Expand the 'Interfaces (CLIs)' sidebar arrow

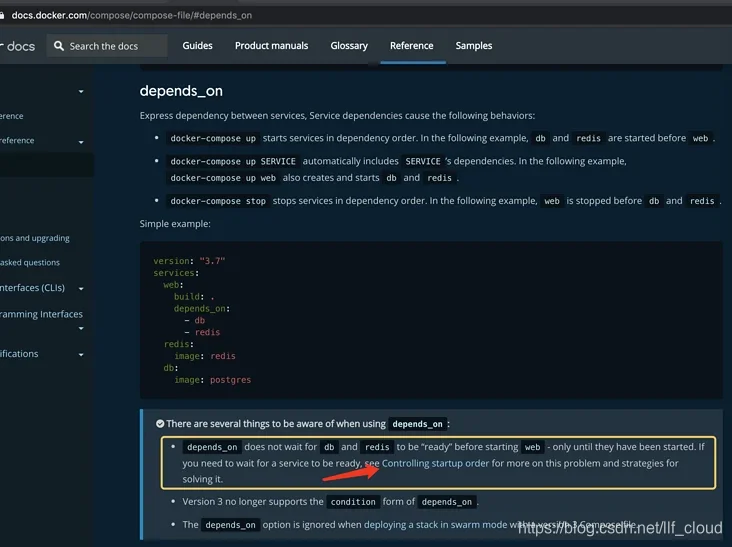point(81,289)
